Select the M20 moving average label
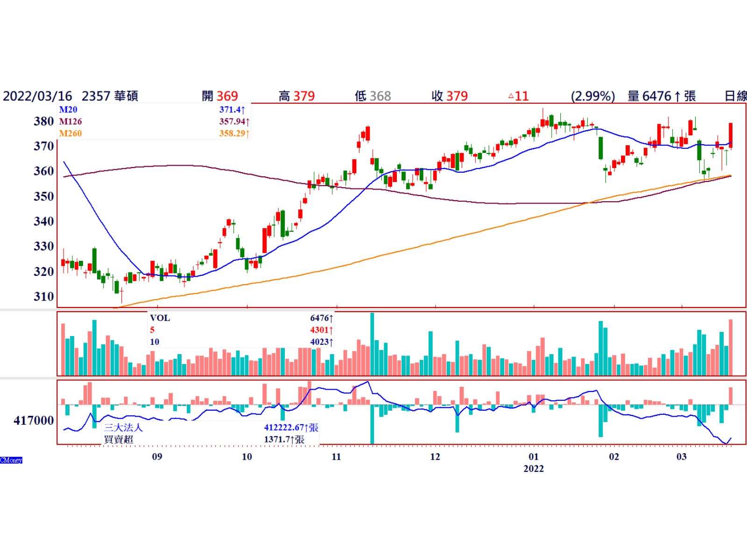The image size is (747, 560). 68,110
